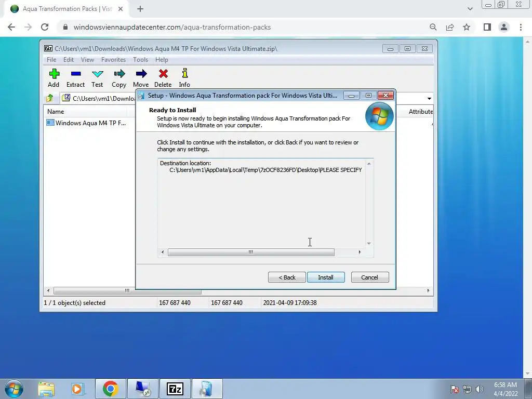
Task: Click the 2021-04-09 17:09:38 status entry
Action: pos(290,303)
